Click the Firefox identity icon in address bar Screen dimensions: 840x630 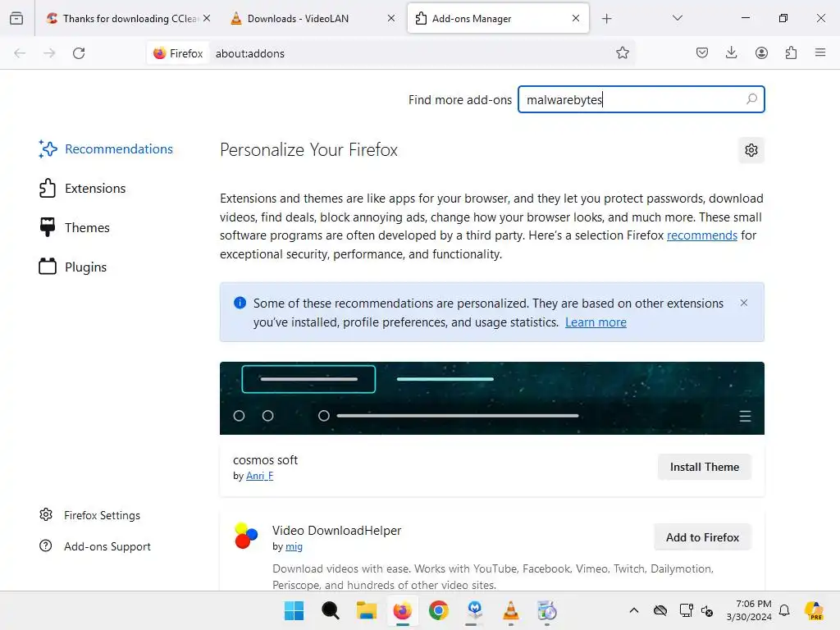(178, 53)
